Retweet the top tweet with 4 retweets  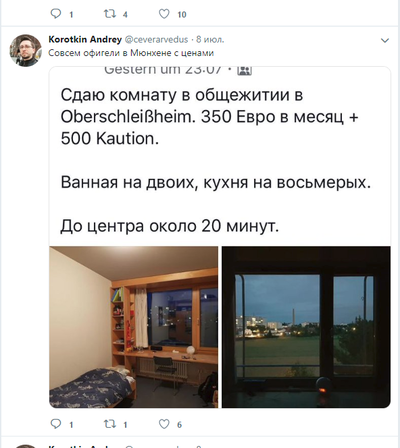[109, 14]
